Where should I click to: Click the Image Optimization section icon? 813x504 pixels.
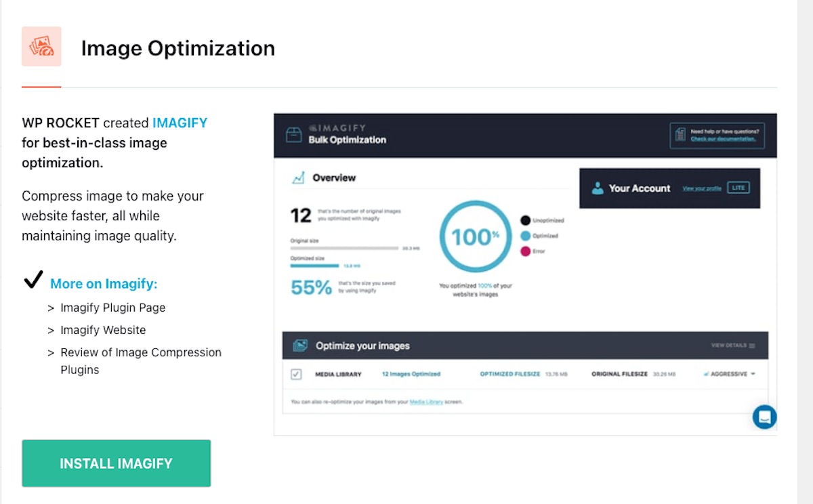(x=41, y=46)
